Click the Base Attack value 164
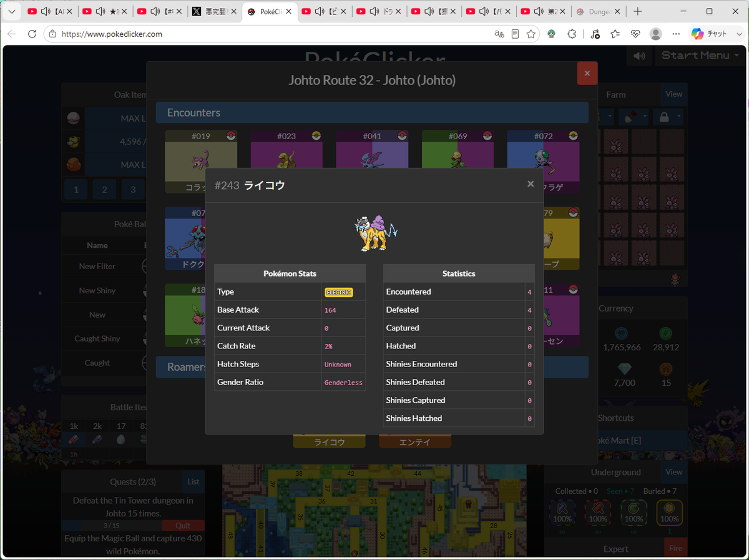The image size is (749, 560). tap(330, 310)
